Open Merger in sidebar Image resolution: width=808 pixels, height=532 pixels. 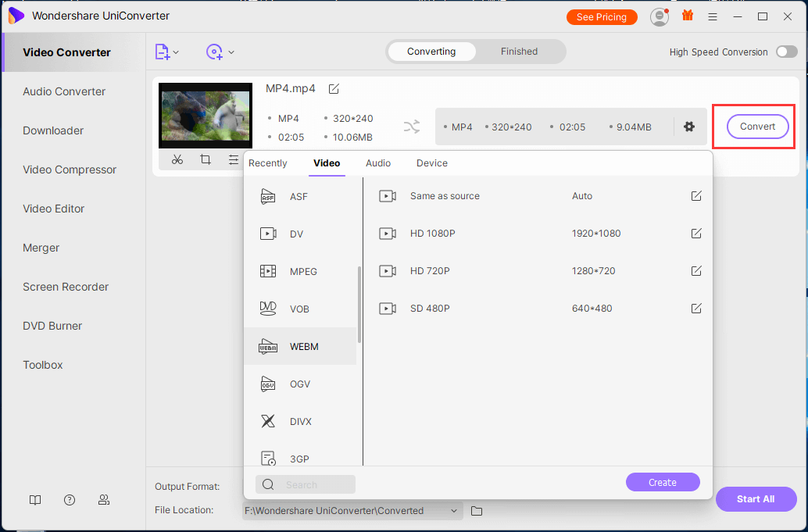click(41, 248)
